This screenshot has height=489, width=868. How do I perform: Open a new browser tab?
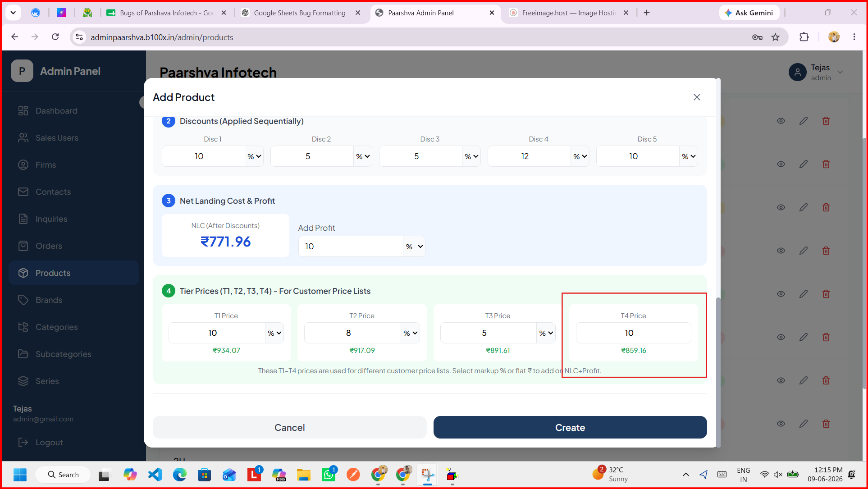tap(647, 13)
